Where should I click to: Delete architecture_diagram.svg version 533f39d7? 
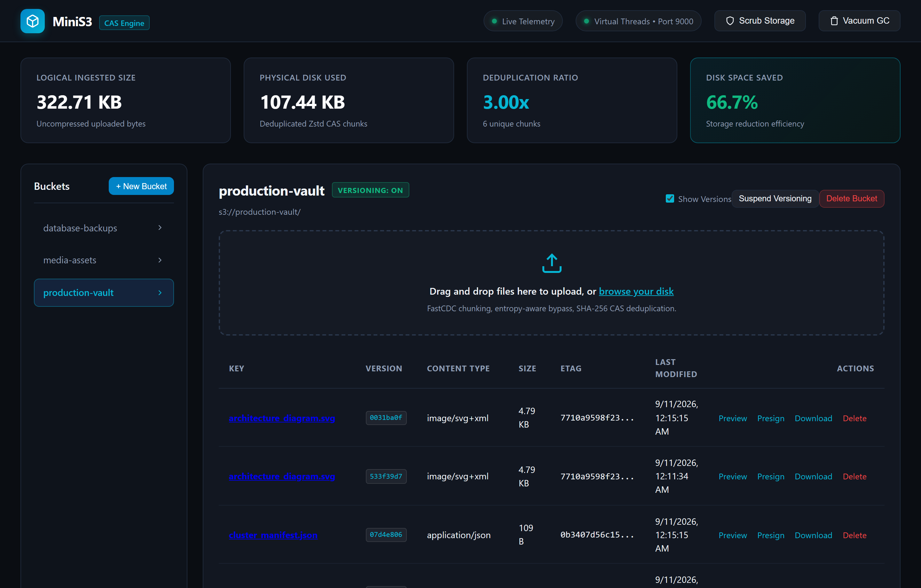pos(854,476)
